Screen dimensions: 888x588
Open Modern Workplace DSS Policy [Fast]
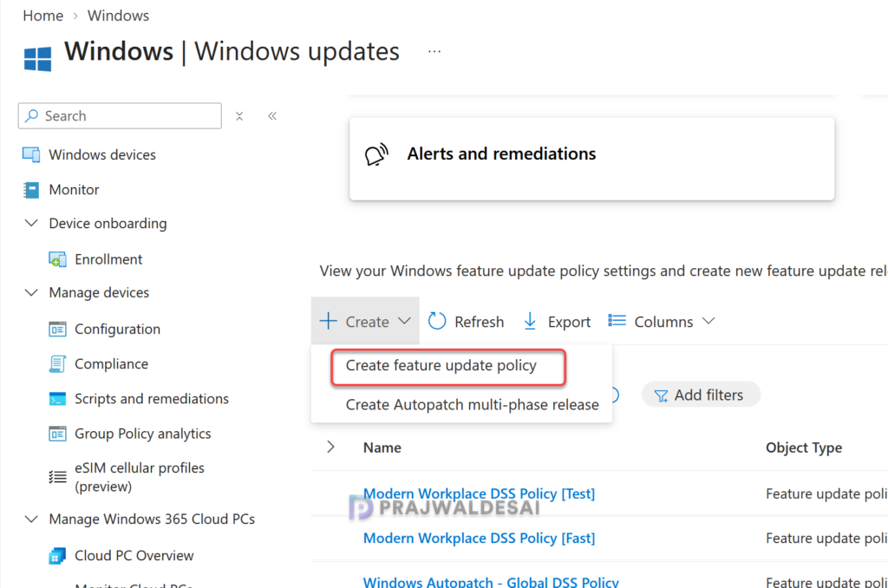click(x=479, y=539)
